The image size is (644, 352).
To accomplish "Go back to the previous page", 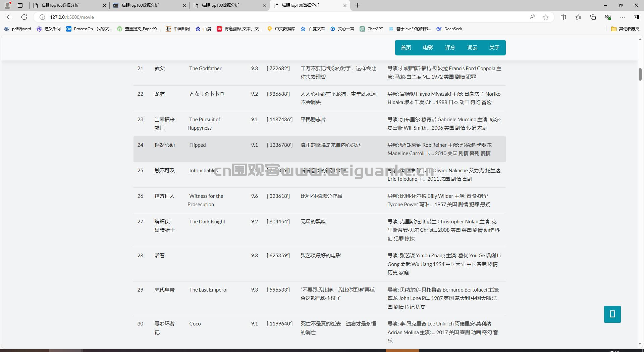I will [x=9, y=17].
